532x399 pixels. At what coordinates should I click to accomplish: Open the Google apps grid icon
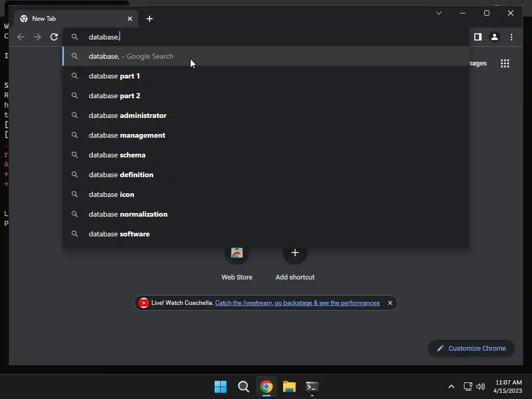[505, 63]
